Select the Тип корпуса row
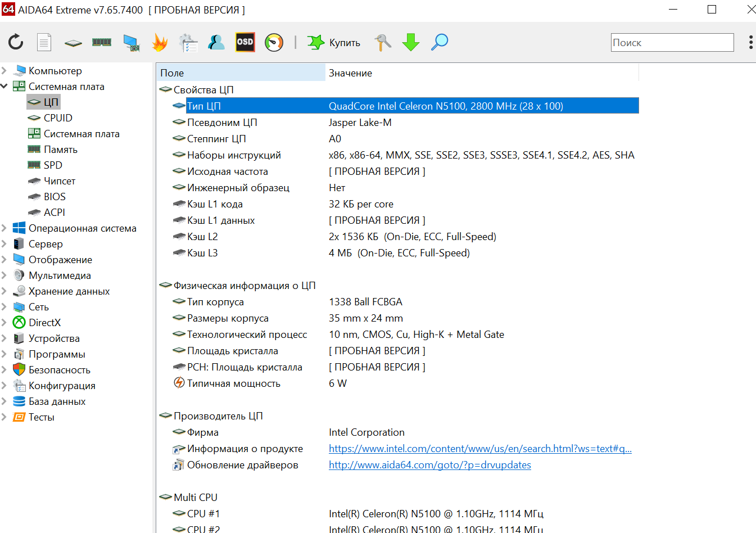The width and height of the screenshot is (756, 533). [405, 302]
